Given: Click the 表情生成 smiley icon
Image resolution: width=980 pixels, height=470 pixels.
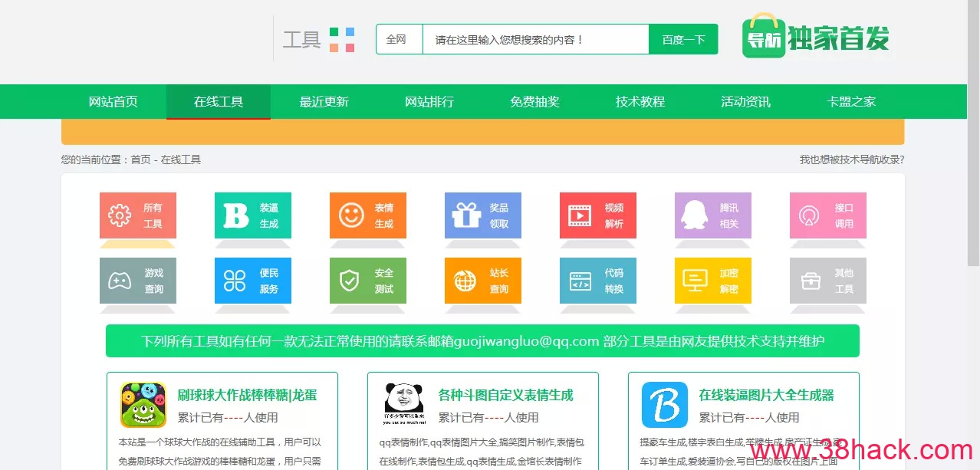Looking at the screenshot, I should coord(368,215).
